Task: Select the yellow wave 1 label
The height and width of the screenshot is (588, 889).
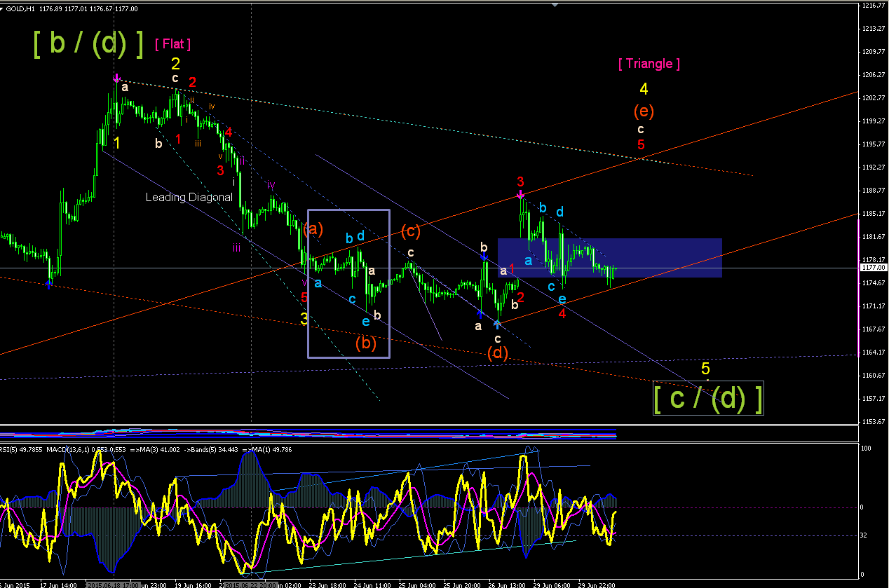Action: point(117,143)
